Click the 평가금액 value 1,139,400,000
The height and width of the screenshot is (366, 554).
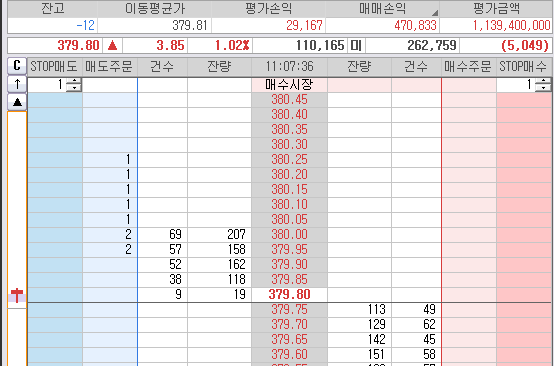pos(511,25)
